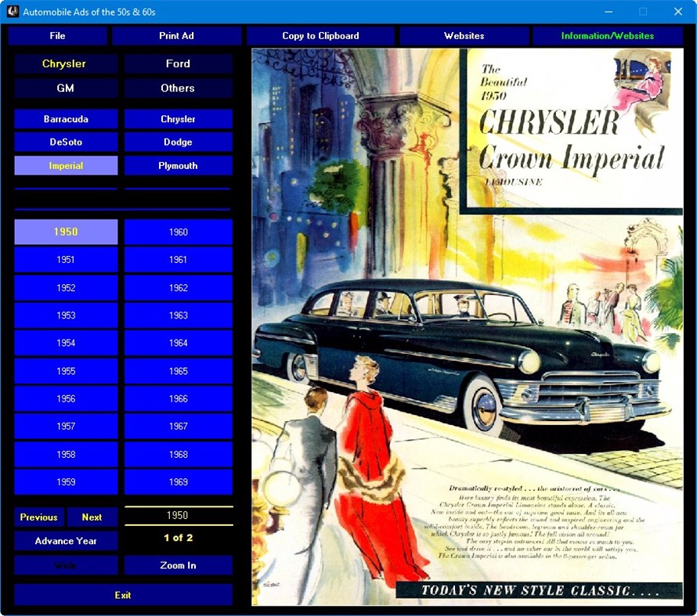Open the Websites menu
Screen dimensions: 697x616
(464, 35)
